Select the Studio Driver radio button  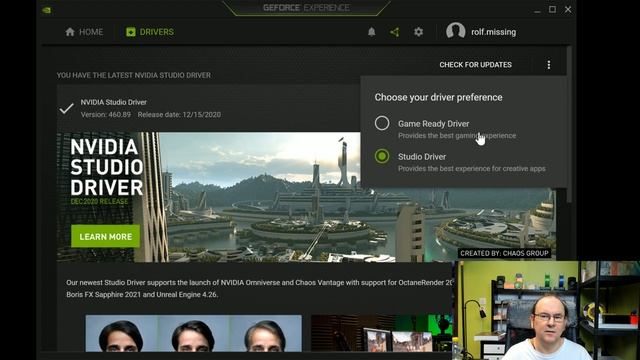(x=382, y=156)
